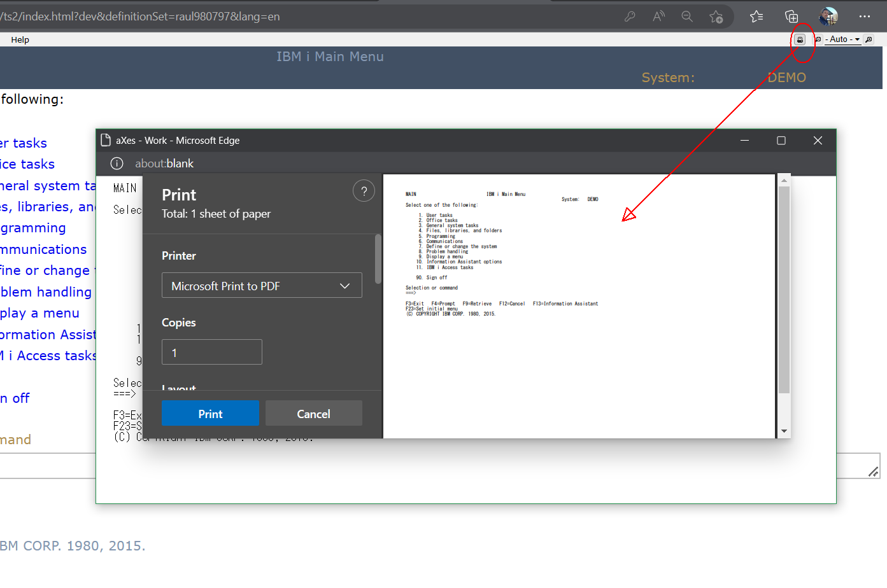The height and width of the screenshot is (588, 887).
Task: Click the zoom-in magnifier right of Auto
Action: (869, 39)
